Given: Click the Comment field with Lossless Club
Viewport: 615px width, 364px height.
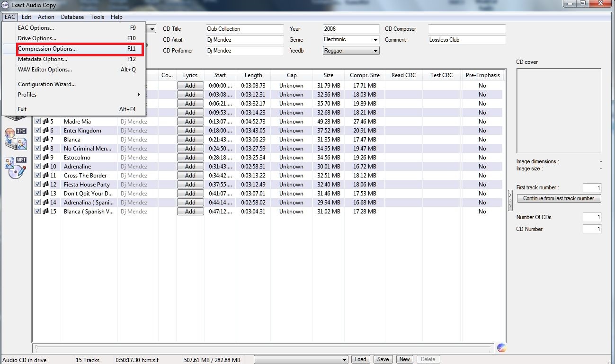Looking at the screenshot, I should [467, 40].
